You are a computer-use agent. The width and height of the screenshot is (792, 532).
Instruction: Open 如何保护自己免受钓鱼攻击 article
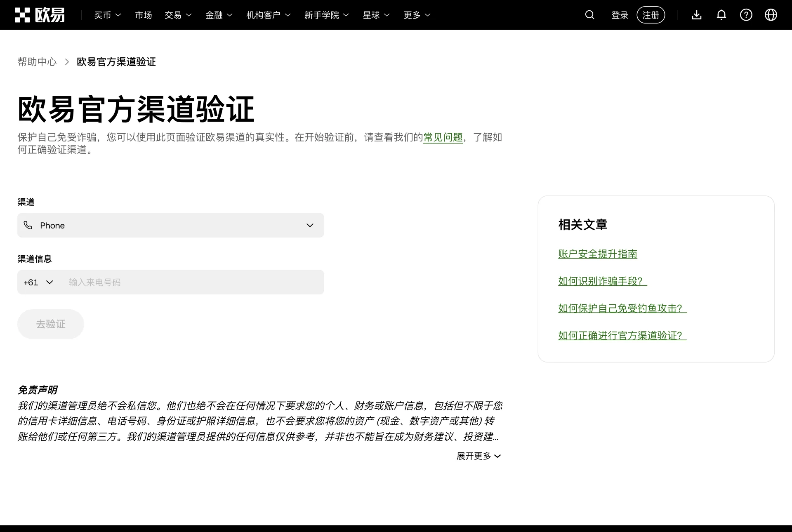[622, 308]
